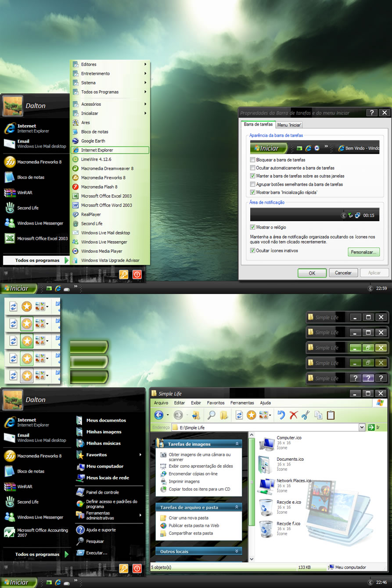Click the task pane scrollbar down arrow

pyautogui.click(x=252, y=559)
